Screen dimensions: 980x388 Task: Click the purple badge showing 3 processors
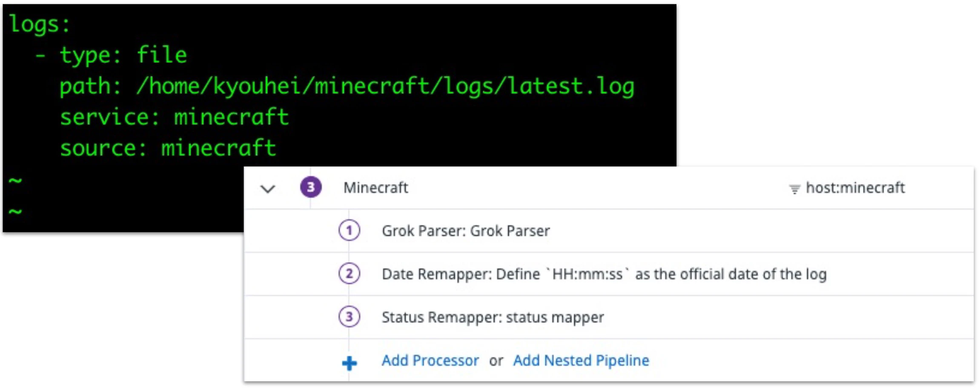click(311, 187)
